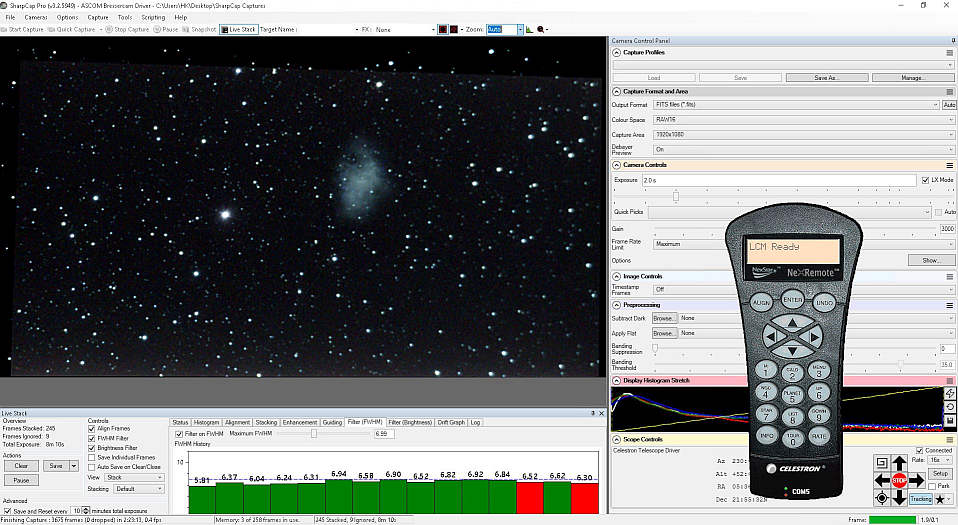
Task: Toggle Align Frames checkbox
Action: tap(92, 429)
